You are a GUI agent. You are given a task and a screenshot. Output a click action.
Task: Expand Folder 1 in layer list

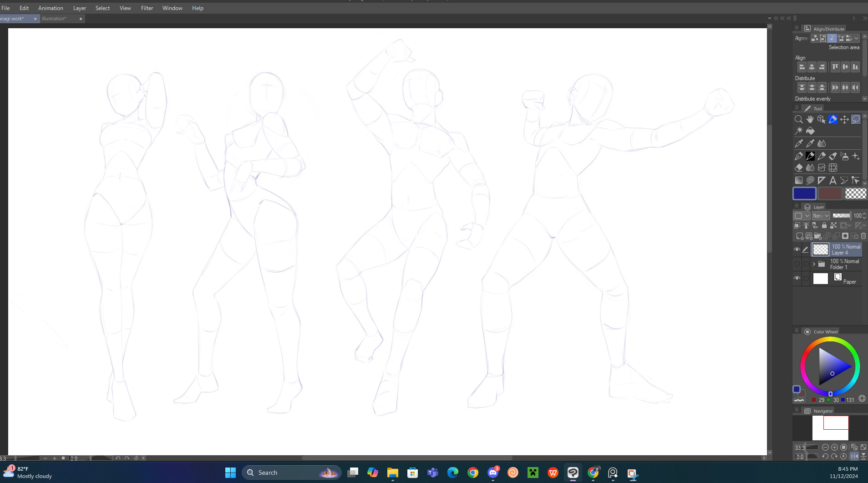coord(814,264)
